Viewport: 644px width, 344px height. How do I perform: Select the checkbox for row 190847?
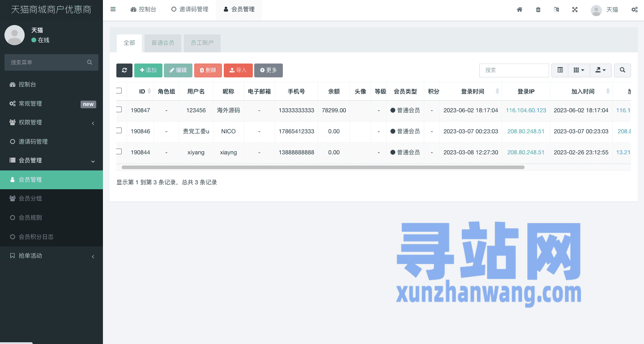(119, 110)
